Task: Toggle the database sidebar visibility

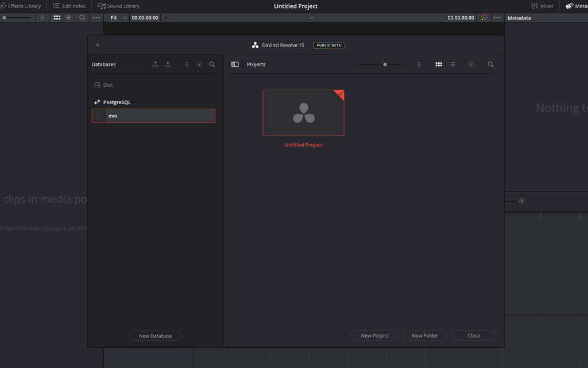Action: click(235, 64)
